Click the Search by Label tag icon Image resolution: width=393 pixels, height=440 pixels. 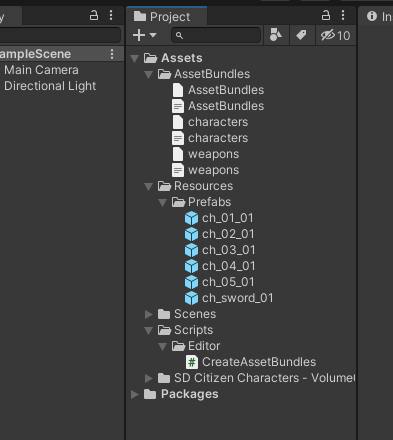tap(301, 35)
